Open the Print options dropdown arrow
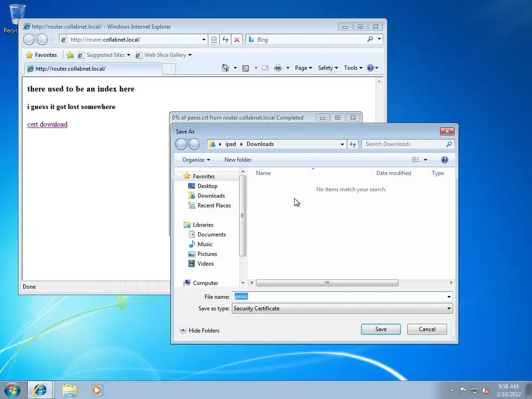 [288, 68]
